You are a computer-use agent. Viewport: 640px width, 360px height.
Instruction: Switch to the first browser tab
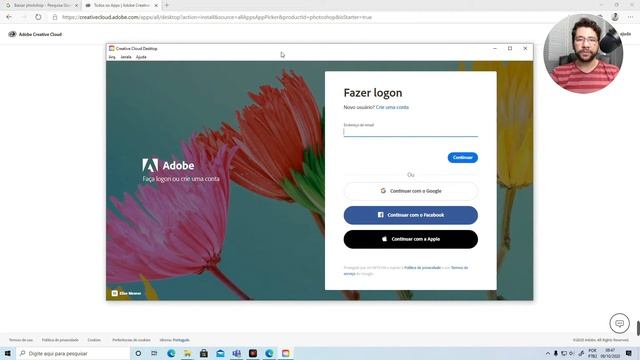click(41, 5)
